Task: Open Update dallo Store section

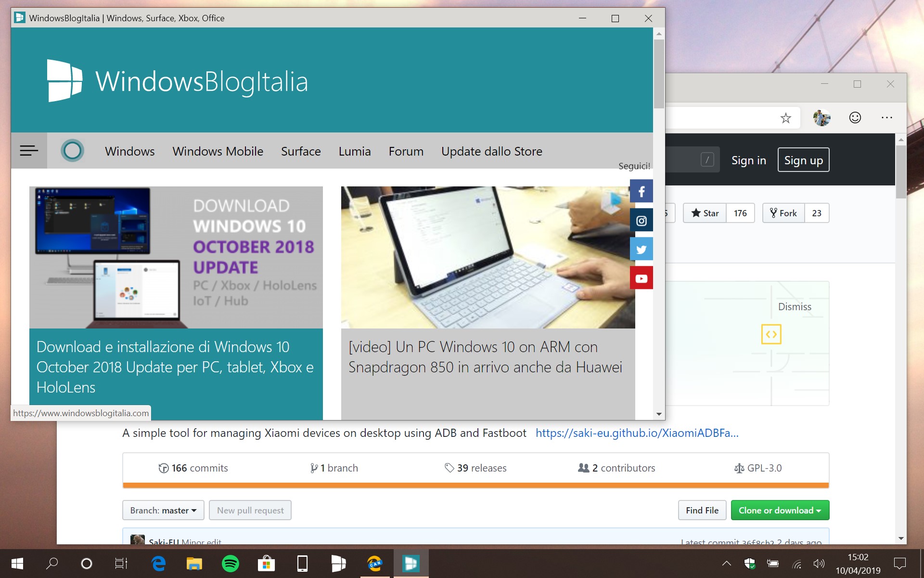Action: 492,151
